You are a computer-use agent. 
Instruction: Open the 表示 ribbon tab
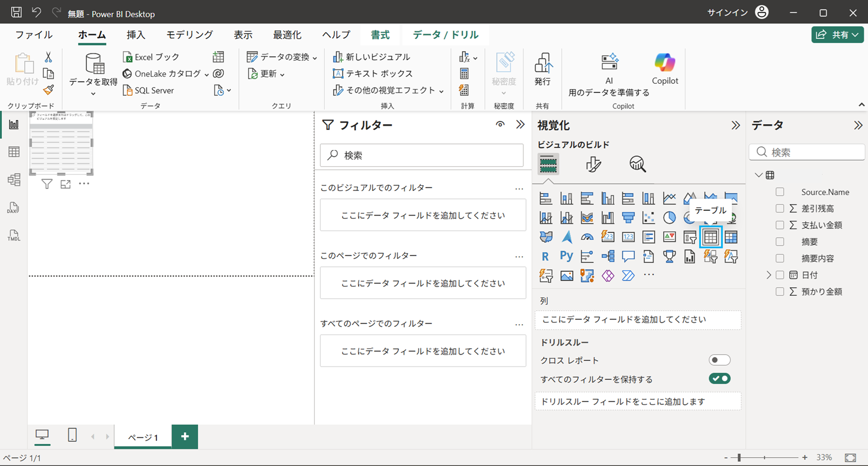click(x=243, y=35)
